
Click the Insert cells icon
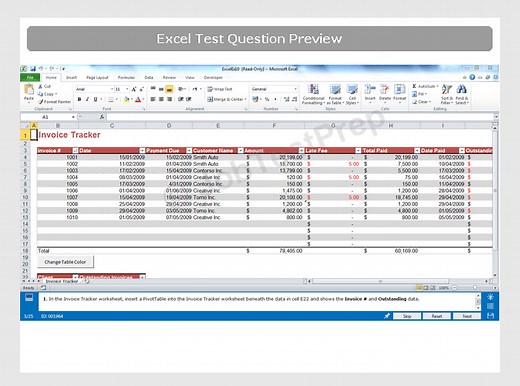[370, 89]
